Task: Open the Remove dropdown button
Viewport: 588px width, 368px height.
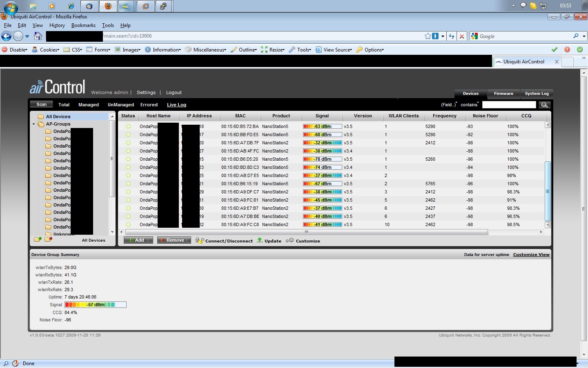Action: pos(174,240)
